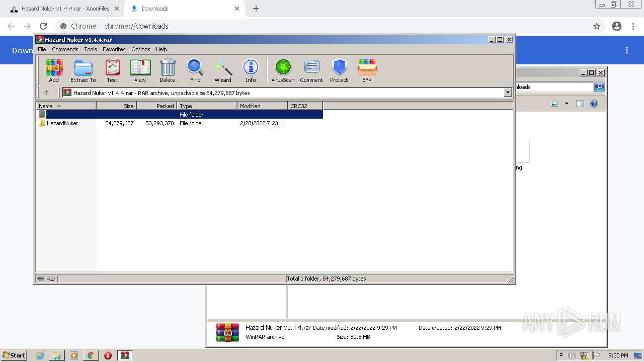Sort by the Modified column header
The width and height of the screenshot is (644, 362).
[262, 106]
